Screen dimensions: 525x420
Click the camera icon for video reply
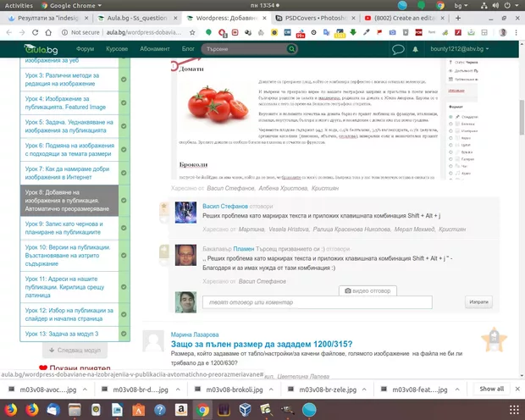348,290
